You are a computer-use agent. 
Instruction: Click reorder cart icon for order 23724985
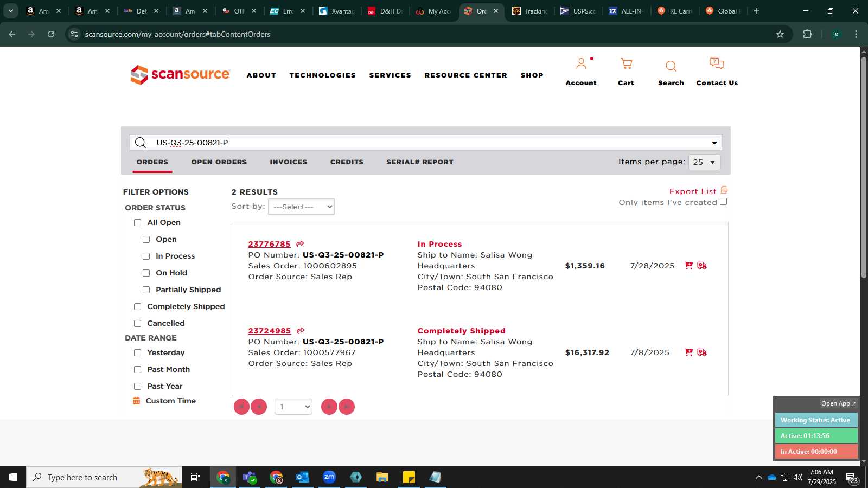(x=688, y=352)
